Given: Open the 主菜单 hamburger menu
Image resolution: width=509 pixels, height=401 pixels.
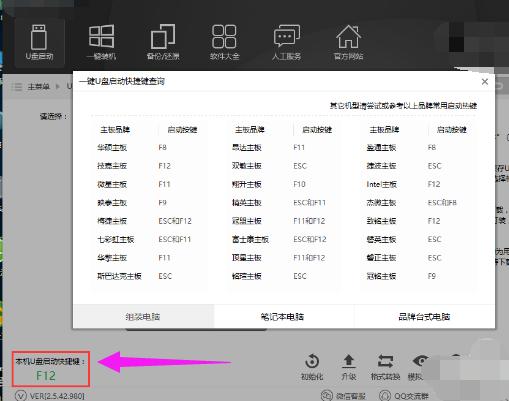Looking at the screenshot, I should (x=17, y=87).
